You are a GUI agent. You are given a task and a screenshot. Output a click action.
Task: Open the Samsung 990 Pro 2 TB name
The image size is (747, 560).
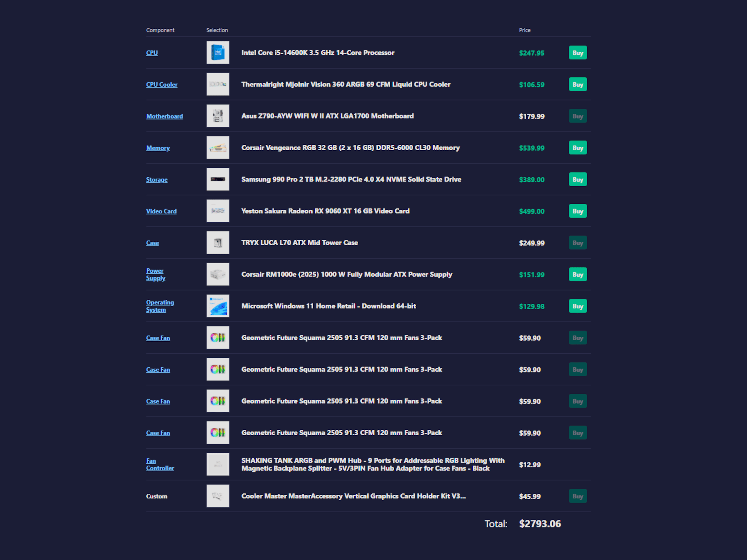pos(351,179)
